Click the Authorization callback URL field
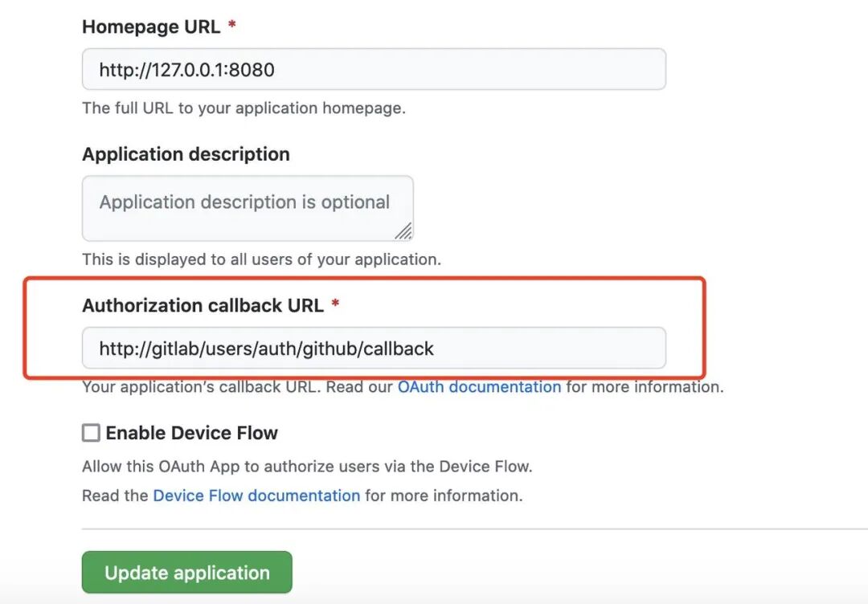 point(374,349)
